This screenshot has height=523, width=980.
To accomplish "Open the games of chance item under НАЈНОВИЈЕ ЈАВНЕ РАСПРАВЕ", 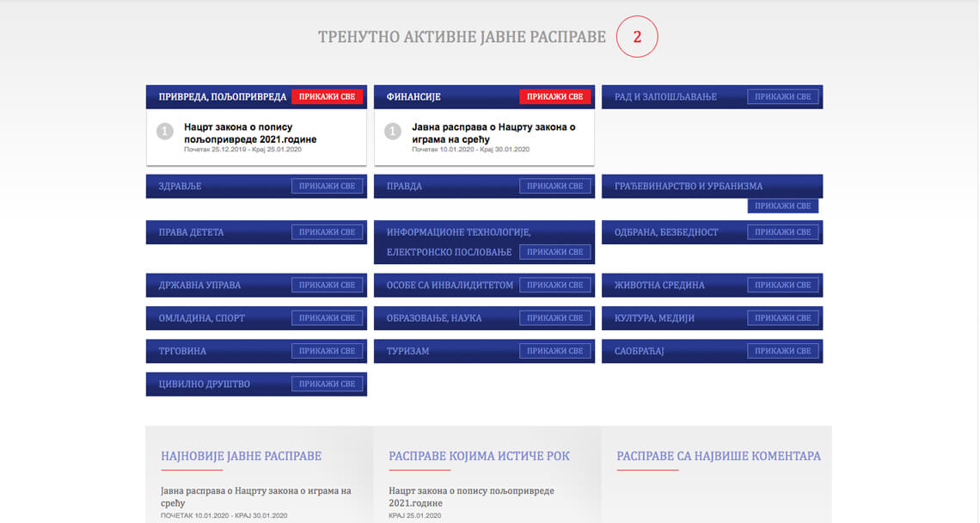I will [x=255, y=496].
